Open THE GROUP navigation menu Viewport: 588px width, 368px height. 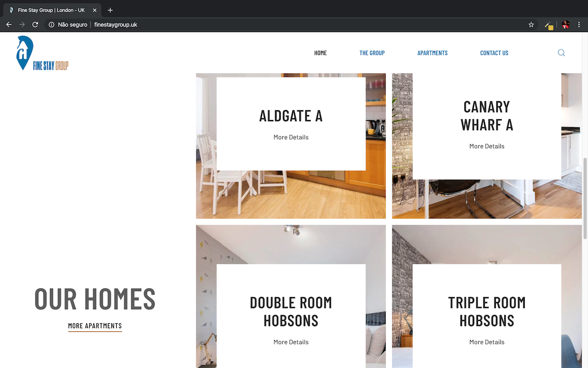pyautogui.click(x=372, y=53)
